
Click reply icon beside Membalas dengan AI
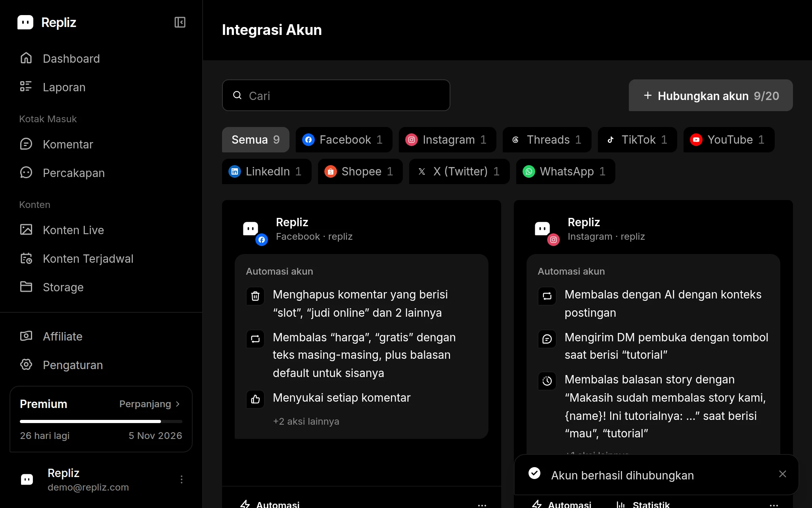tap(547, 296)
